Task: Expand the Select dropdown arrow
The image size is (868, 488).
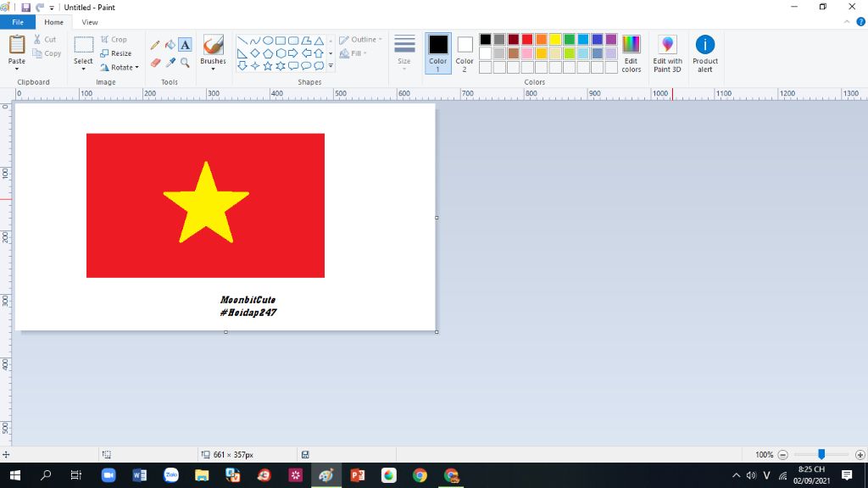Action: pos(83,69)
